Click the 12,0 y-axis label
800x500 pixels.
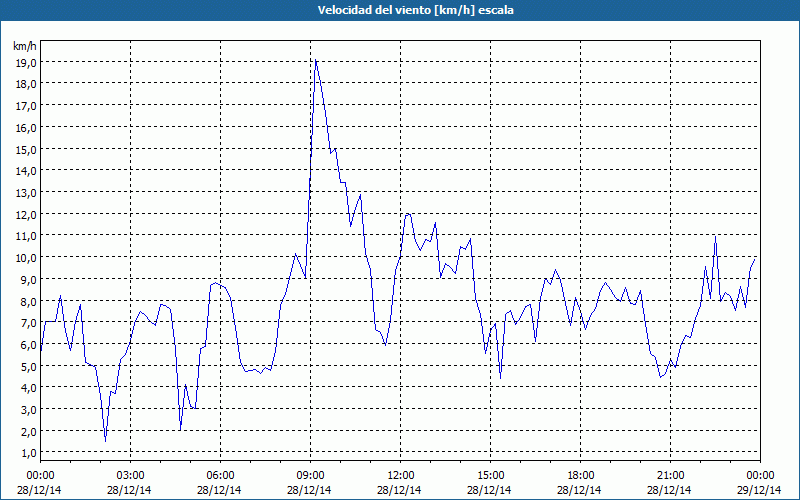point(27,214)
